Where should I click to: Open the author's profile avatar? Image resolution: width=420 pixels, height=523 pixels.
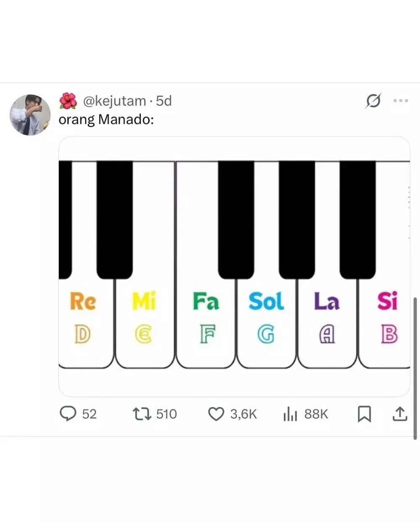(30, 115)
